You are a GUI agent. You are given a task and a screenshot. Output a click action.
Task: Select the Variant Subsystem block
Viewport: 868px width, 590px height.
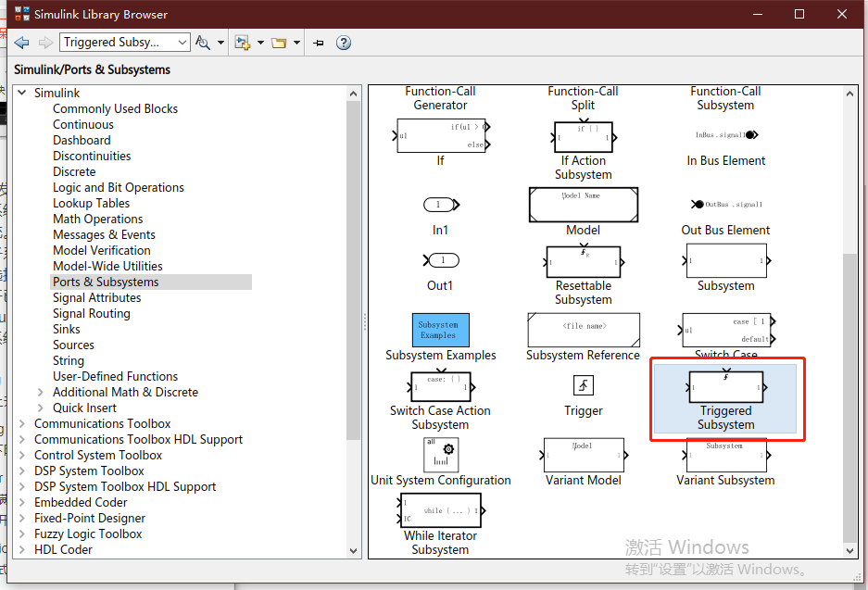tap(726, 455)
